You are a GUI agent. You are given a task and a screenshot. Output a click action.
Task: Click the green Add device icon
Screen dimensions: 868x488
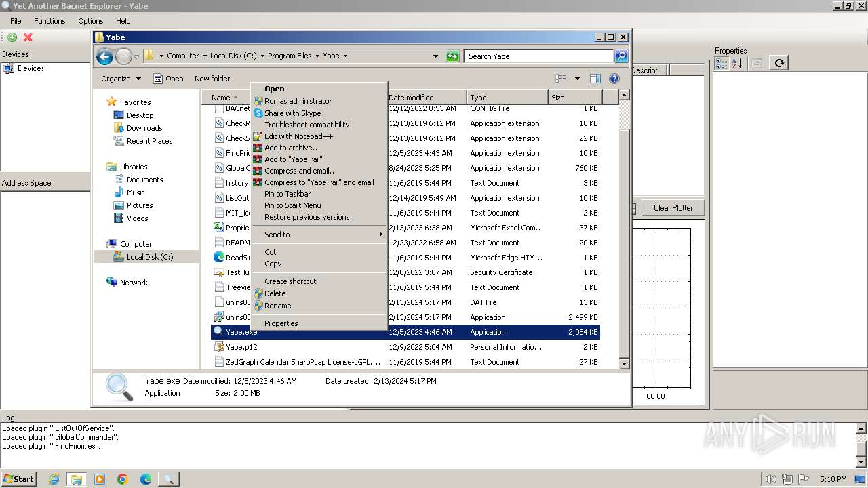pos(12,37)
